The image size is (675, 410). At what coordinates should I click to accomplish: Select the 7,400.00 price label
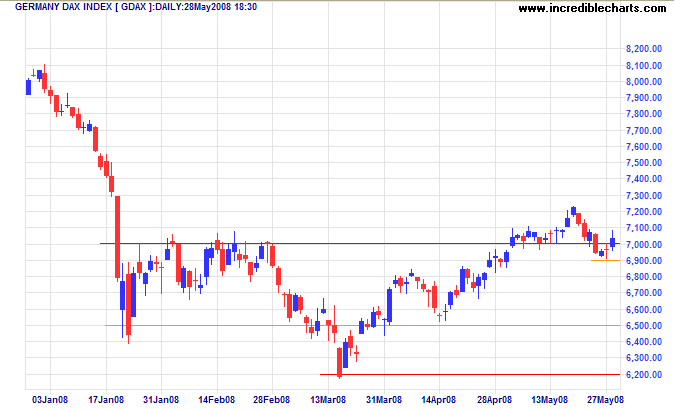point(644,179)
